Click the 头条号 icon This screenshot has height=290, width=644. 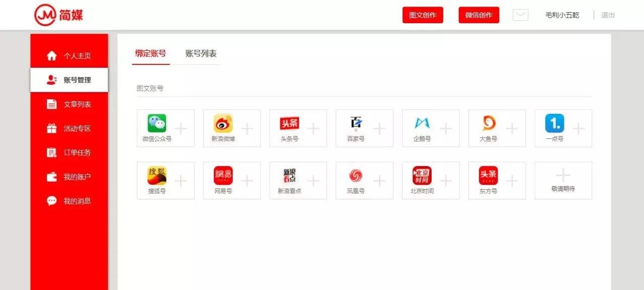[289, 123]
